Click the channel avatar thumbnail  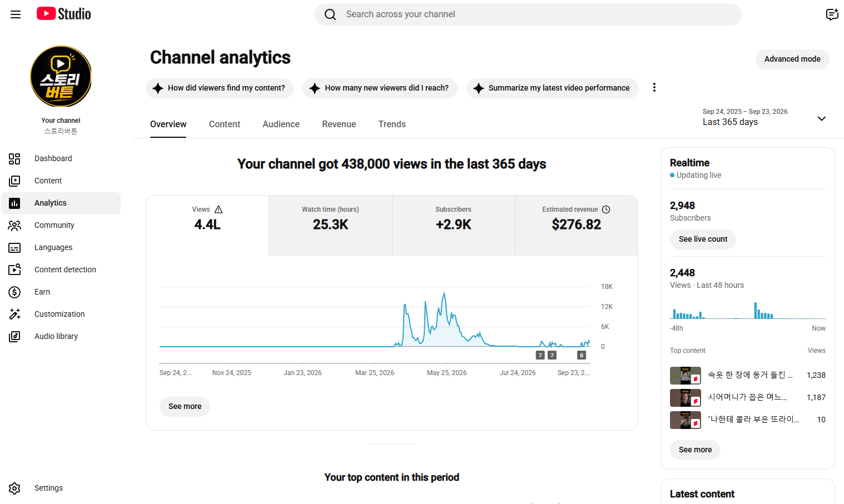61,77
